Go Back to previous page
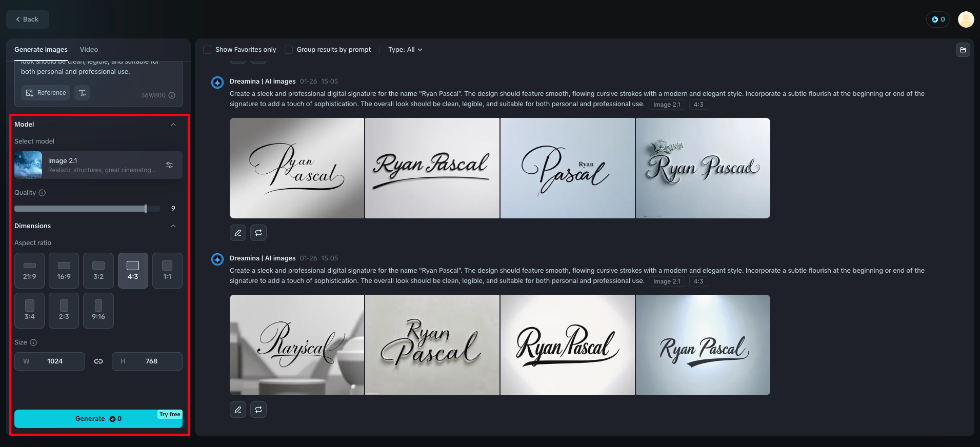Viewport: 980px width, 447px height. coord(27,19)
